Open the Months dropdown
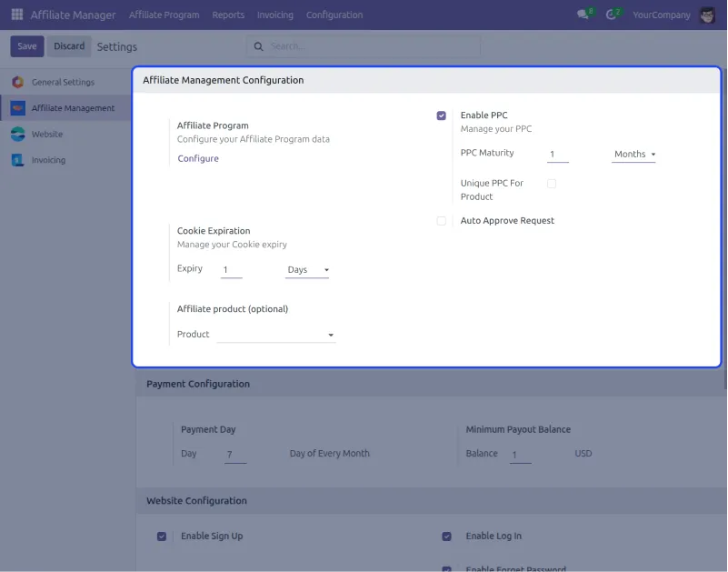Screen dimensions: 728x572 pos(633,154)
